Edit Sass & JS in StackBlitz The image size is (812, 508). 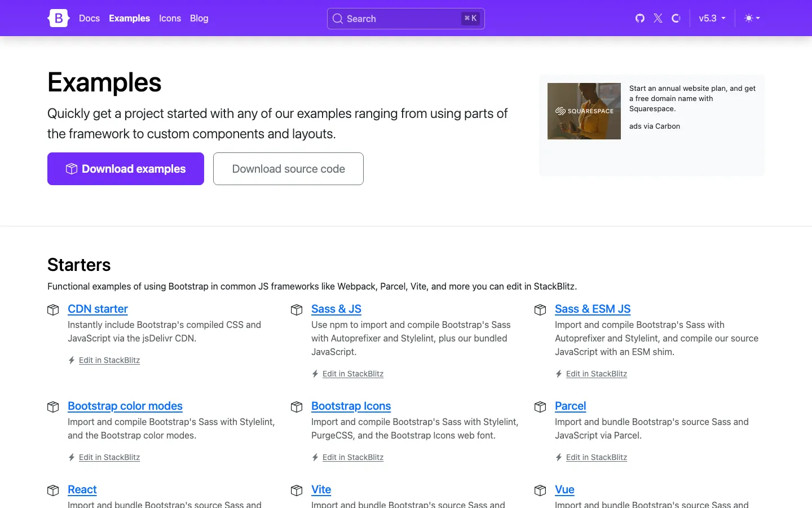click(x=353, y=374)
